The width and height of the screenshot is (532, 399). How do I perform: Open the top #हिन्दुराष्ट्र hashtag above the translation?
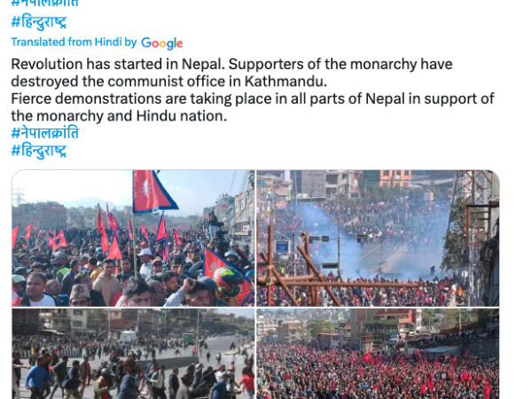[x=39, y=21]
